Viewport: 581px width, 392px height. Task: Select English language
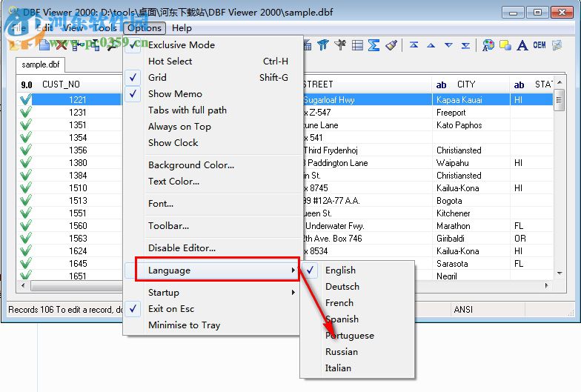pos(357,270)
